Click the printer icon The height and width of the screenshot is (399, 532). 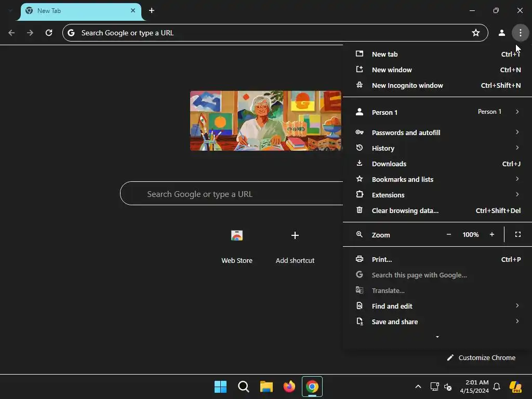point(360,259)
